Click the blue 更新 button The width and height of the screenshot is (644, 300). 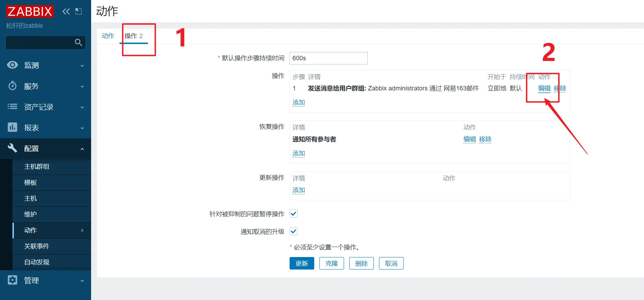coord(301,263)
